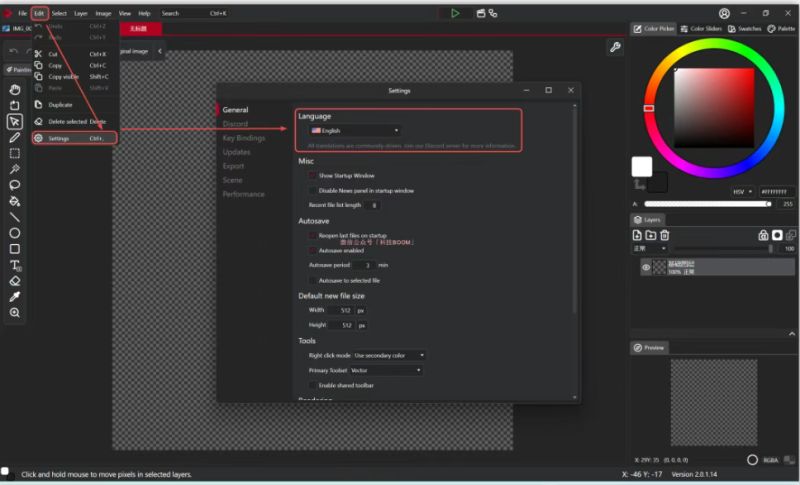Select the Ellipse tool
Image resolution: width=800 pixels, height=485 pixels.
[15, 233]
